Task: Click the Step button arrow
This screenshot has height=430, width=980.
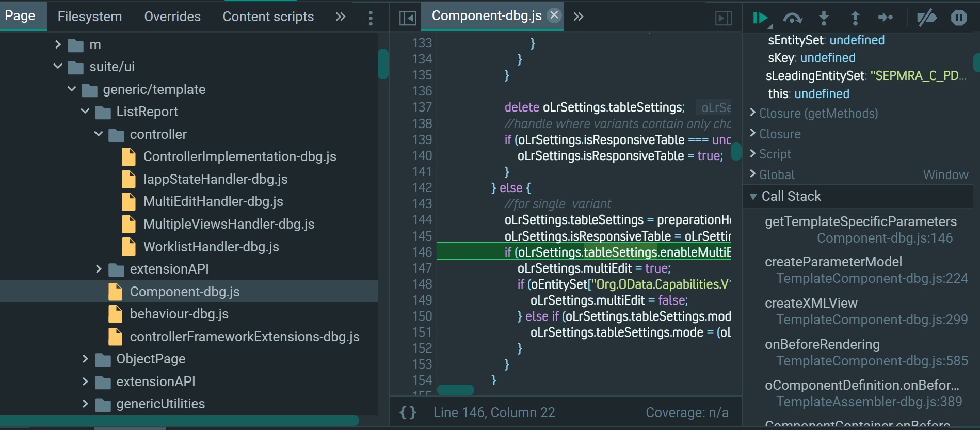Action: click(x=886, y=18)
